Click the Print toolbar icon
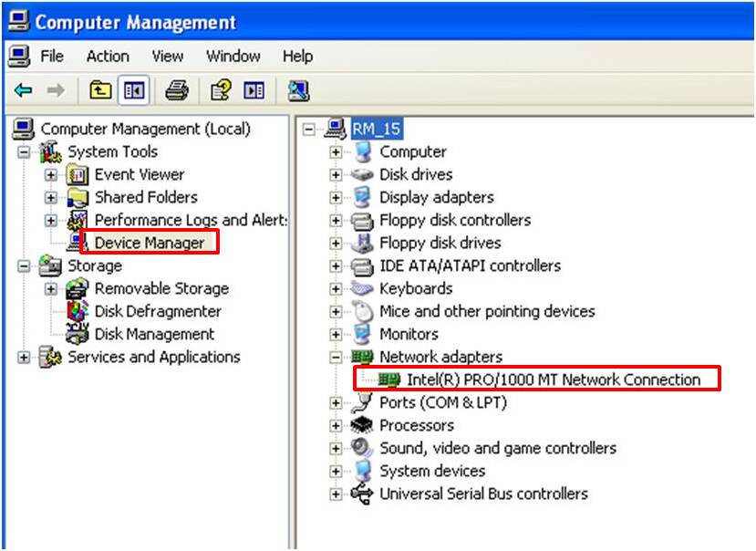This screenshot has height=551, width=756. [x=177, y=90]
